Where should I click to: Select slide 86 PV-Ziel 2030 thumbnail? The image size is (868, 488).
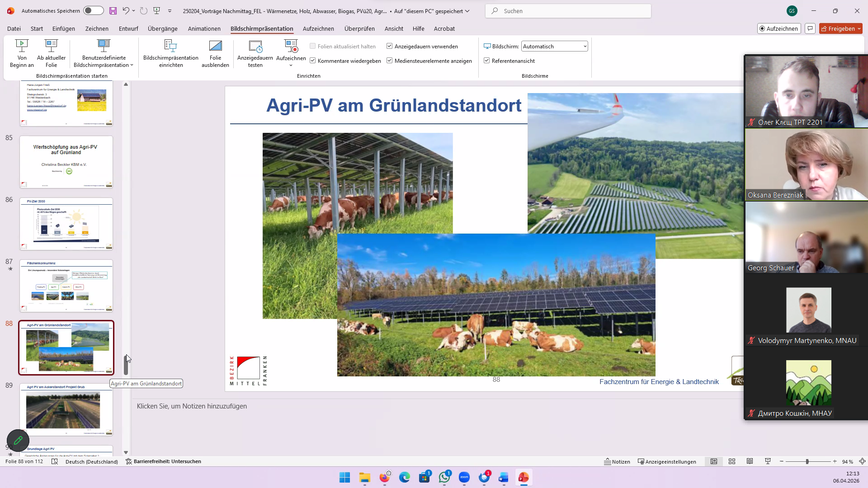(66, 224)
